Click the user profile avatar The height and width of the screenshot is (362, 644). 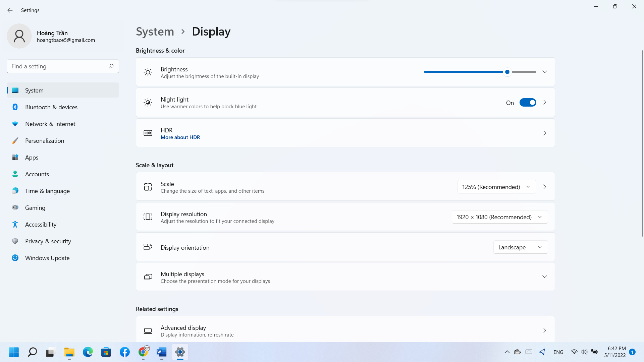tap(19, 36)
